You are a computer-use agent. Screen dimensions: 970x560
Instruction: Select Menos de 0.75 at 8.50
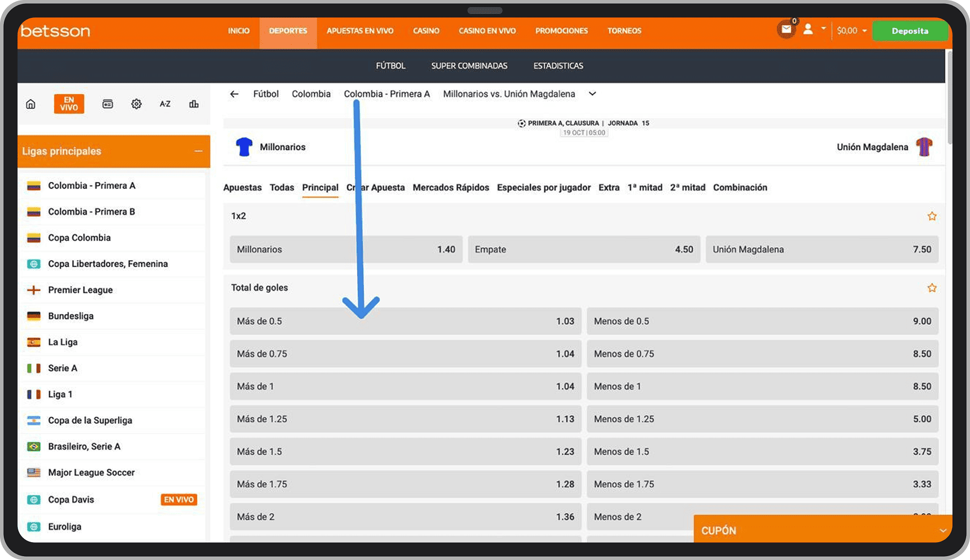[x=763, y=354]
